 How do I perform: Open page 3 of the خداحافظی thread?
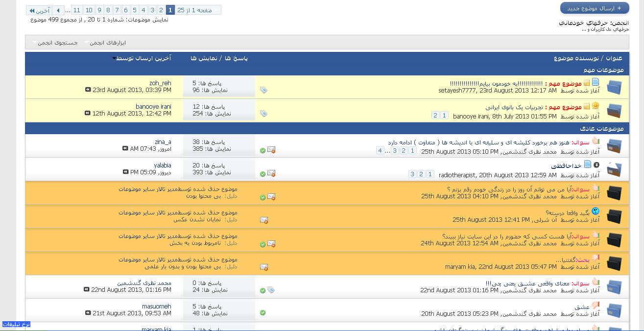(x=412, y=174)
